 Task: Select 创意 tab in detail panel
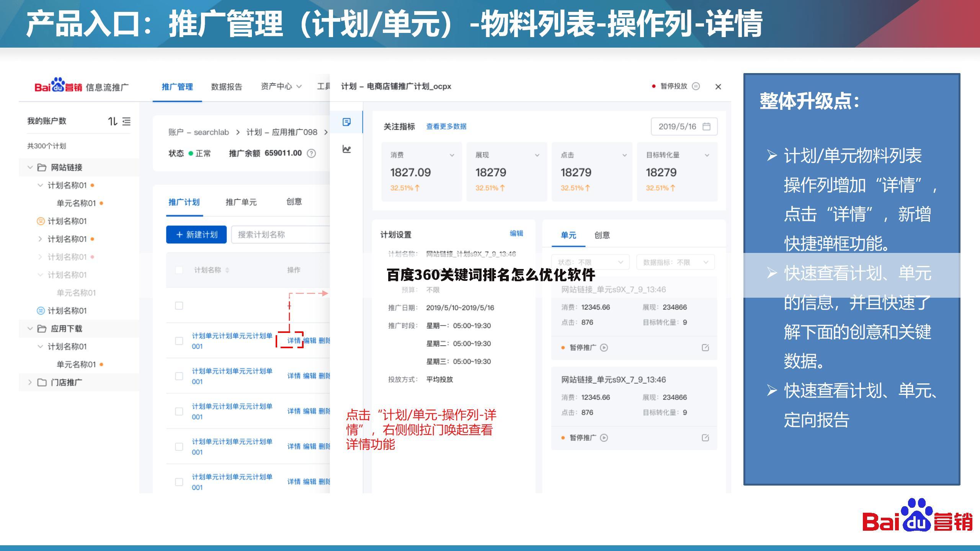point(602,235)
